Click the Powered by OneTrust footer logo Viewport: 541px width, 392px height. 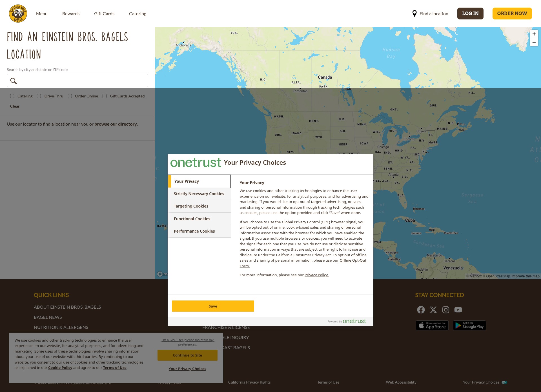pyautogui.click(x=354, y=321)
